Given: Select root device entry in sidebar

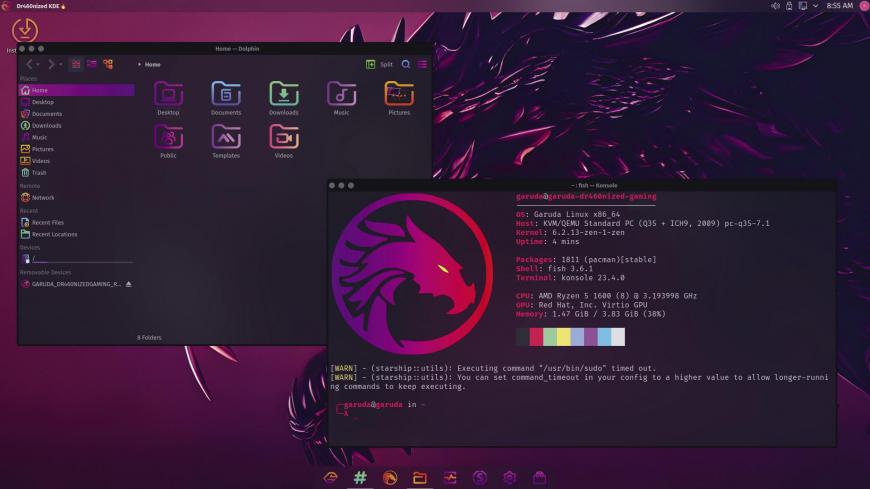Looking at the screenshot, I should pos(77,259).
